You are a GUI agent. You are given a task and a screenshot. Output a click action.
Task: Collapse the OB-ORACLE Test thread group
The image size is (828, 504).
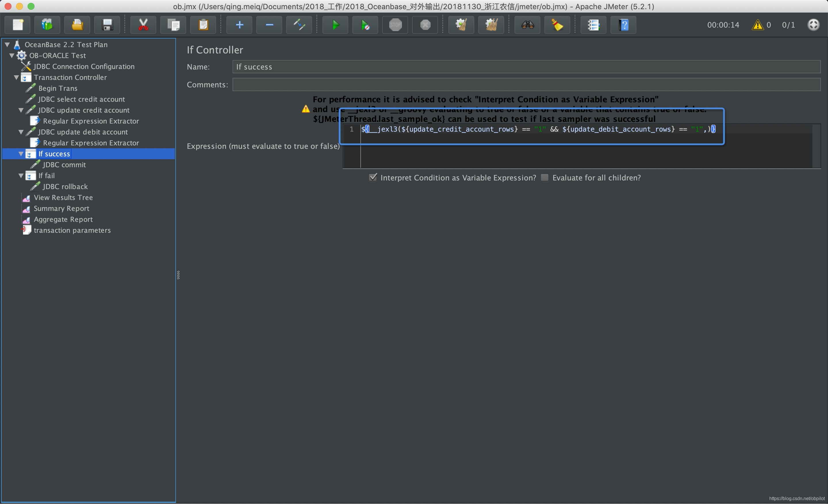[x=12, y=55]
